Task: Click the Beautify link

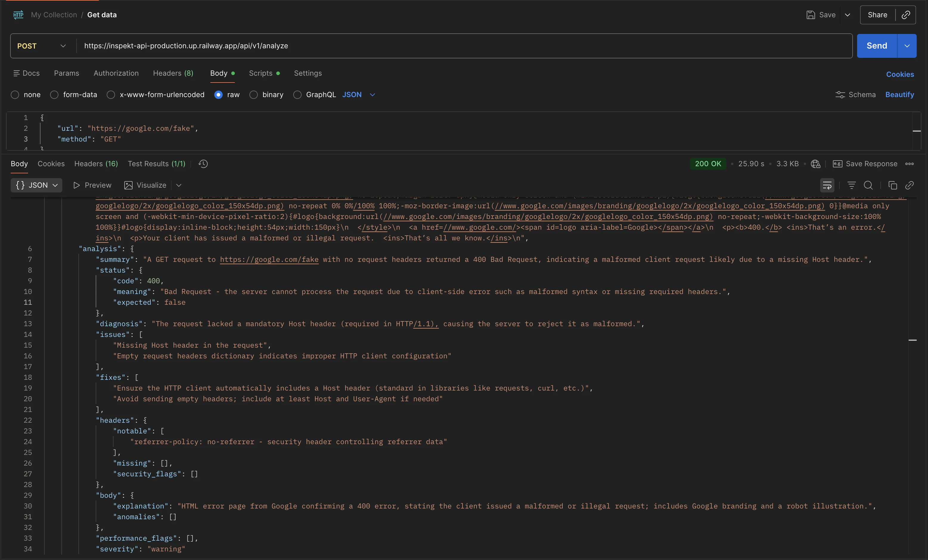Action: click(899, 95)
